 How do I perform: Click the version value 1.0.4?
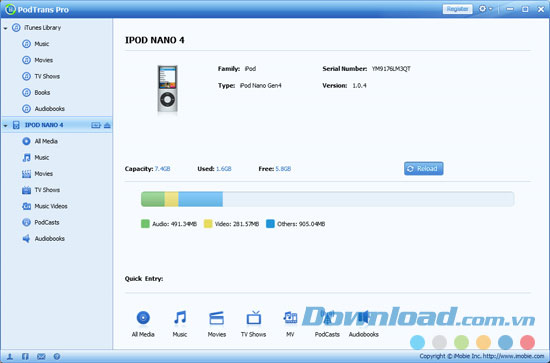(x=360, y=86)
